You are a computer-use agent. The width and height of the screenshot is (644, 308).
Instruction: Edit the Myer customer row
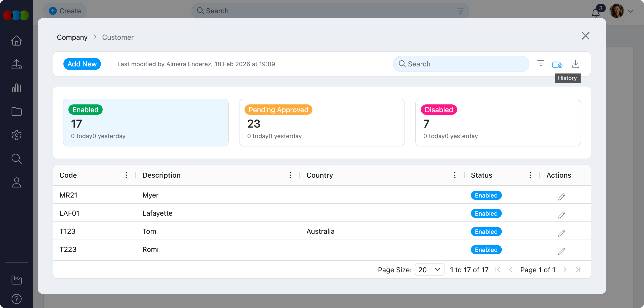click(x=561, y=197)
